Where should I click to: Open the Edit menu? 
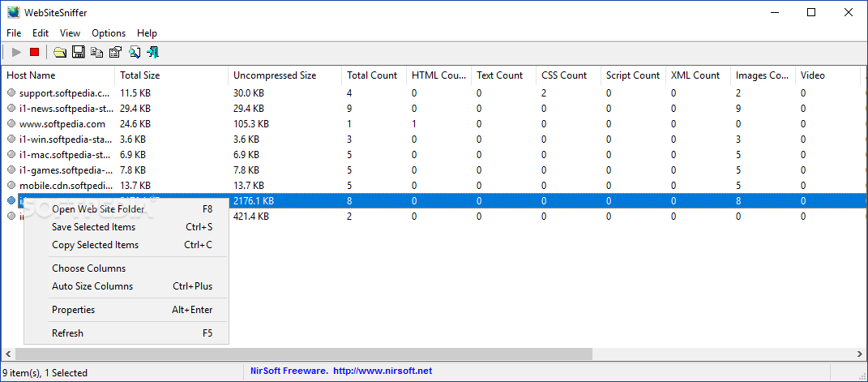coord(41,33)
